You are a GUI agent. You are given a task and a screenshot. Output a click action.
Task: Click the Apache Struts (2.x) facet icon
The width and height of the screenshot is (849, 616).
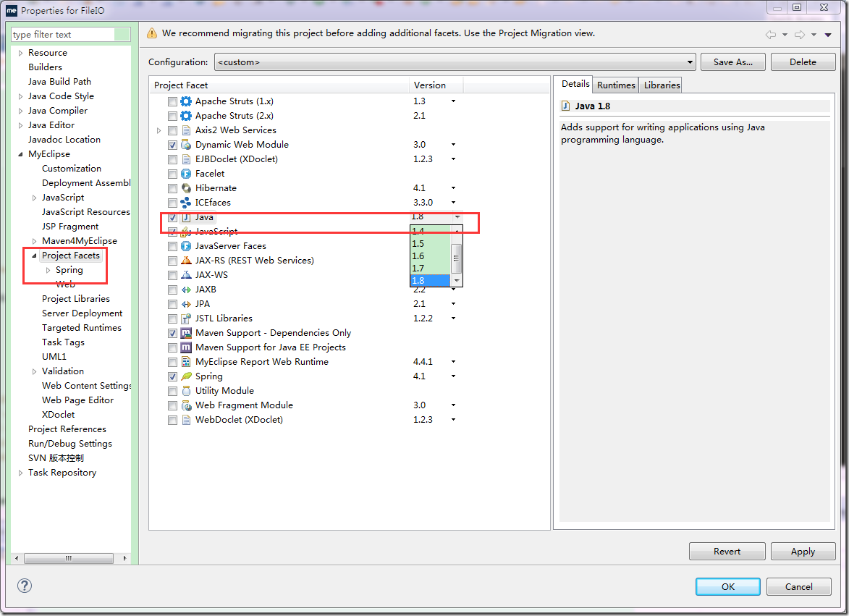click(186, 116)
